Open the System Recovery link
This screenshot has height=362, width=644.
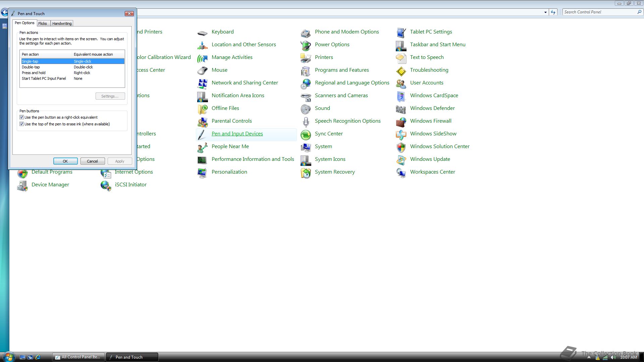coord(335,172)
